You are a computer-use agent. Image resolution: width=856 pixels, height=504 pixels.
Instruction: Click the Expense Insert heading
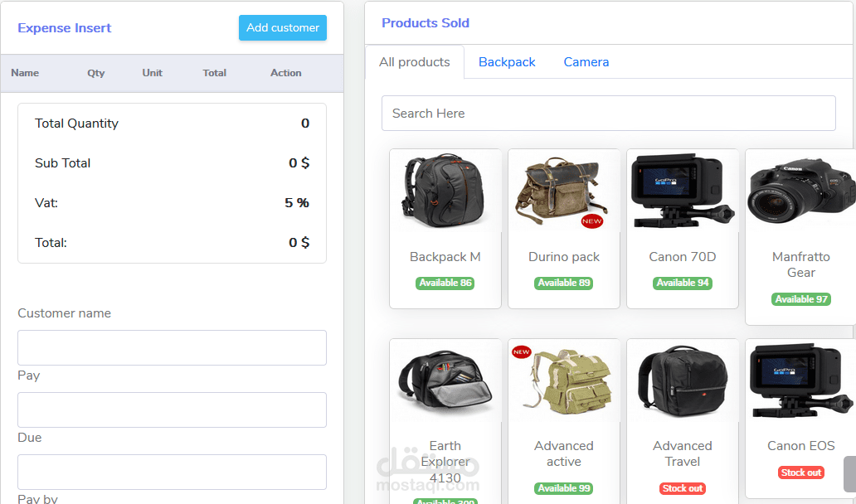click(65, 28)
